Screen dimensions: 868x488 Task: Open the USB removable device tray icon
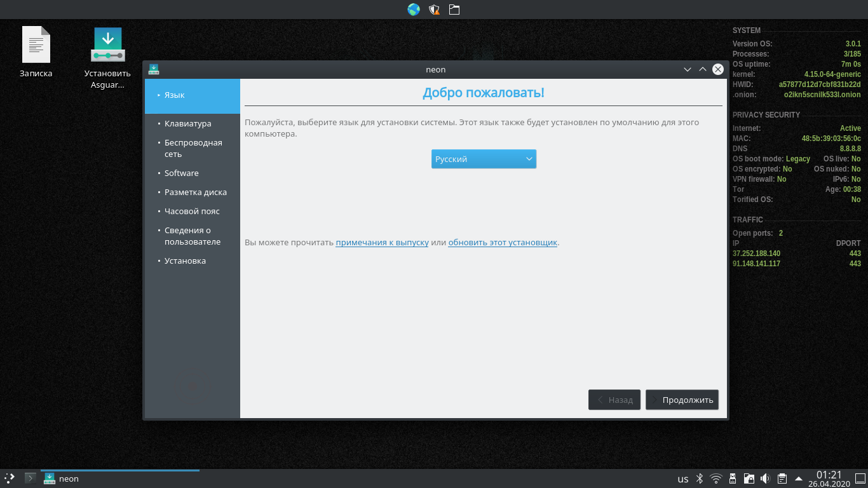point(733,478)
